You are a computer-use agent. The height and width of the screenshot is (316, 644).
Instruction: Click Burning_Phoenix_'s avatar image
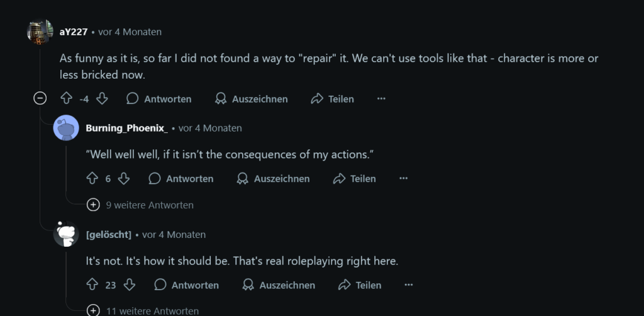(67, 128)
